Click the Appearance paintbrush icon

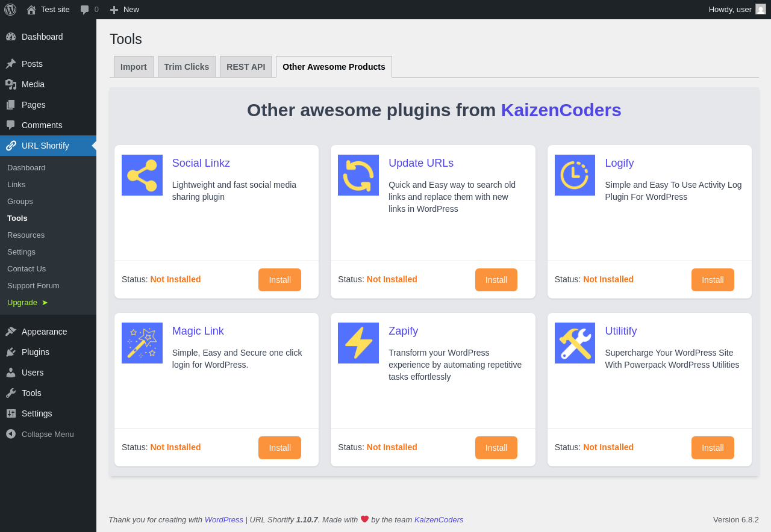click(x=11, y=332)
